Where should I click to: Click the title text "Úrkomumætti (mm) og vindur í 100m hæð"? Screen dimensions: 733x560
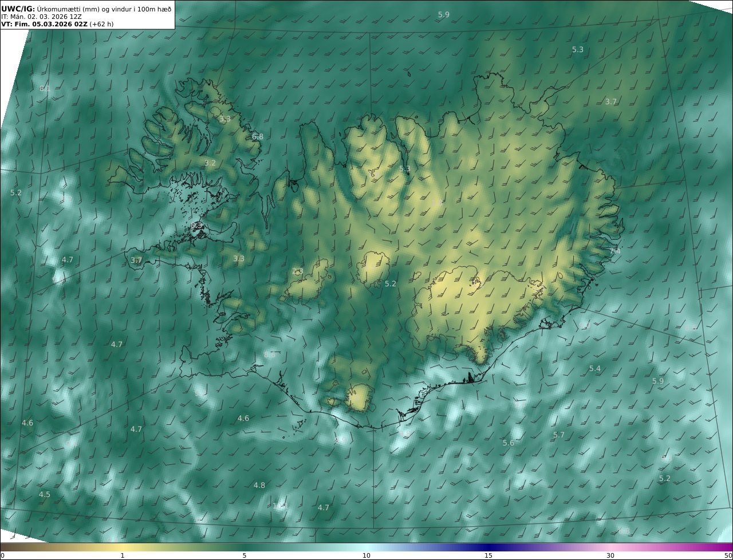coord(104,9)
